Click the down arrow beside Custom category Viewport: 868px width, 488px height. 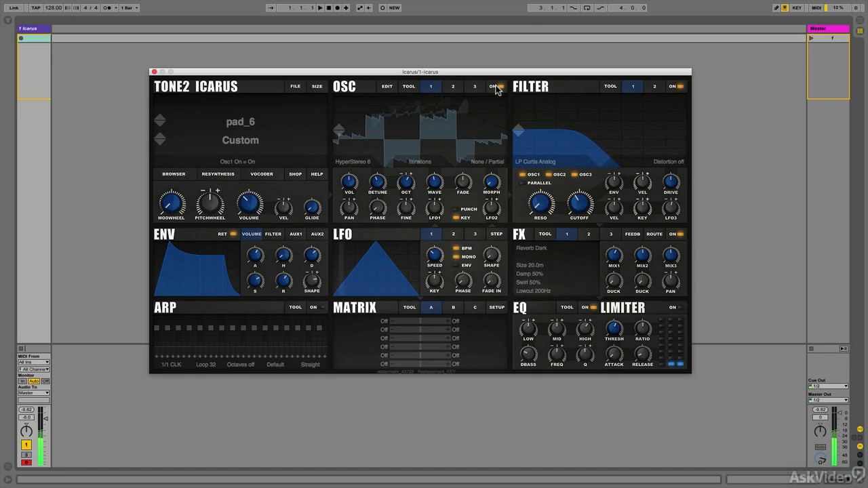tap(159, 142)
